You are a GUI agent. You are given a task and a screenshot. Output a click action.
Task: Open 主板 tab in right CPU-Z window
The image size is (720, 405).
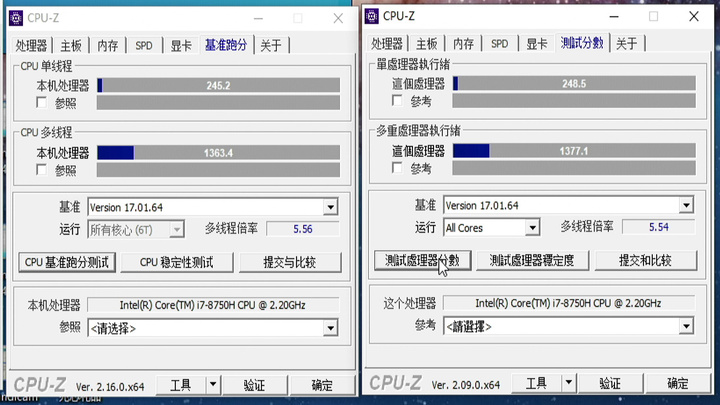point(427,44)
